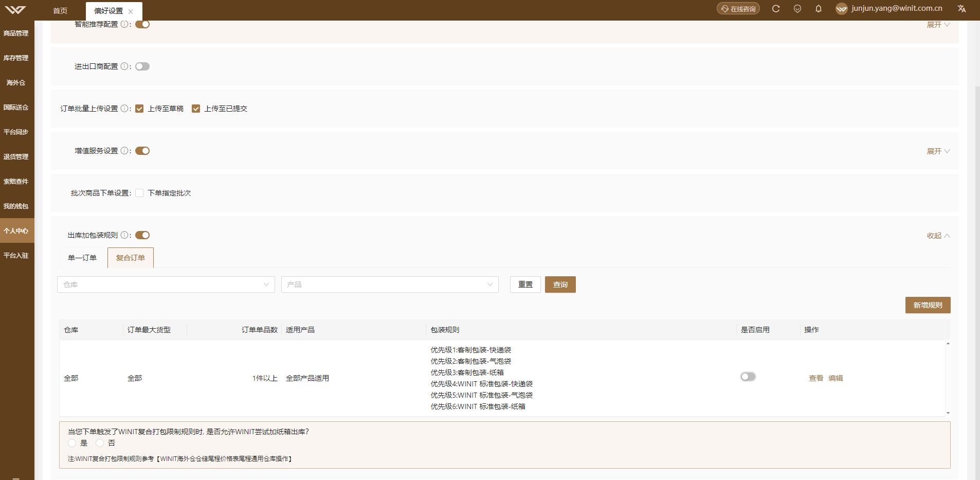Click the WINIT logo icon

click(15, 10)
